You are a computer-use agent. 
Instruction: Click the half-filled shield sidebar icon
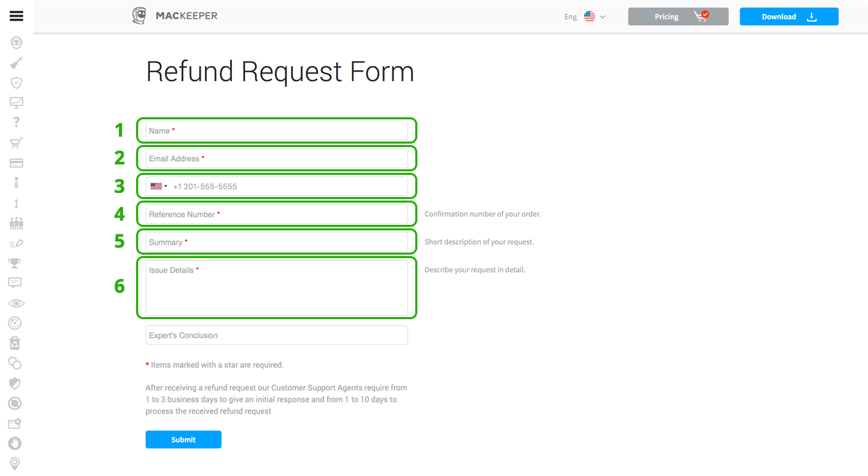click(x=15, y=383)
